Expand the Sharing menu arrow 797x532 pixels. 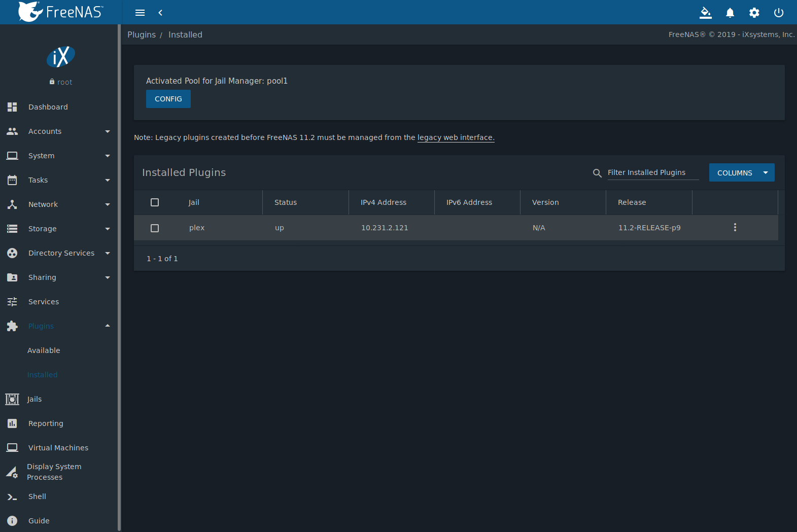coord(108,277)
